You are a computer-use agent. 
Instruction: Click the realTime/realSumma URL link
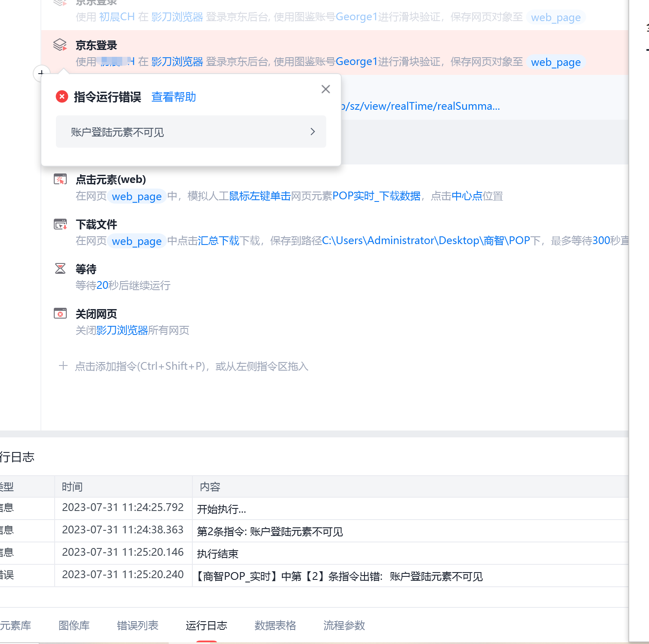coord(420,106)
